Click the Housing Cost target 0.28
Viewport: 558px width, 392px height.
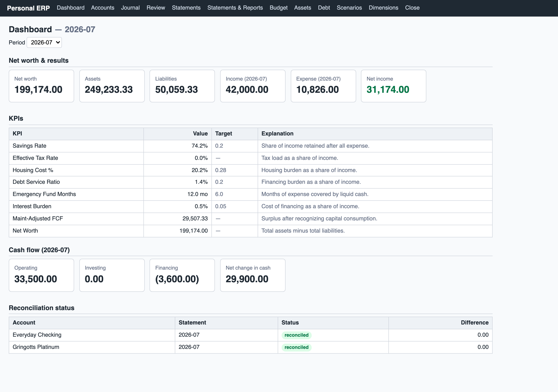[220, 170]
